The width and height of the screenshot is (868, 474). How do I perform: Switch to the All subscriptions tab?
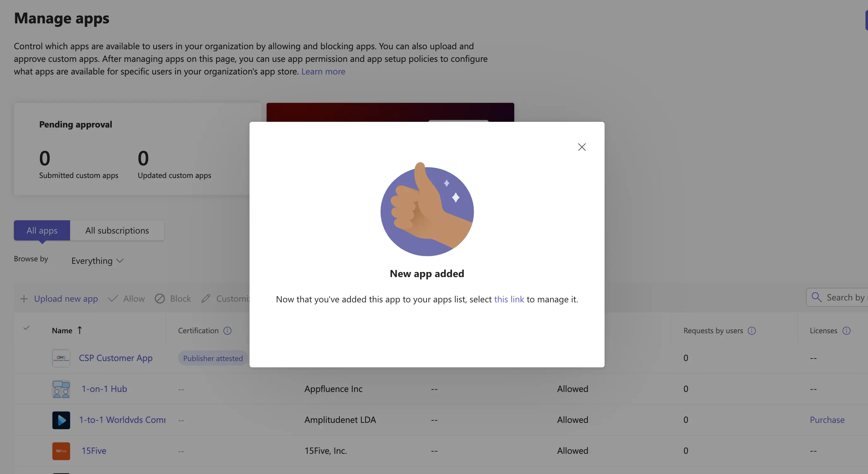tap(117, 230)
